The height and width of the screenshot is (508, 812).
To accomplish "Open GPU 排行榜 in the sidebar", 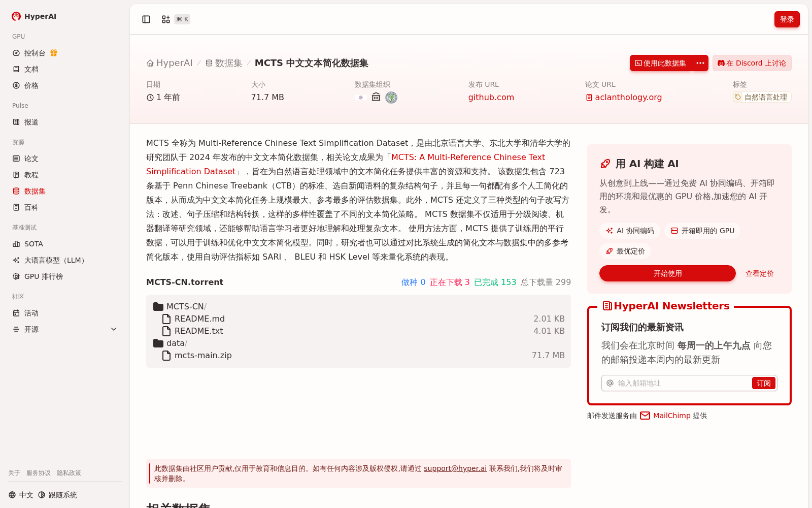I will click(38, 276).
